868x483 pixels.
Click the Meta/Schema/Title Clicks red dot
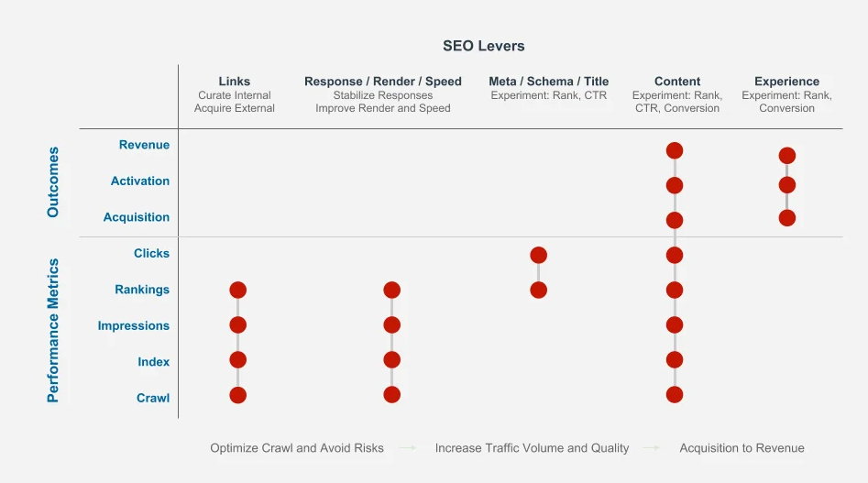(538, 255)
